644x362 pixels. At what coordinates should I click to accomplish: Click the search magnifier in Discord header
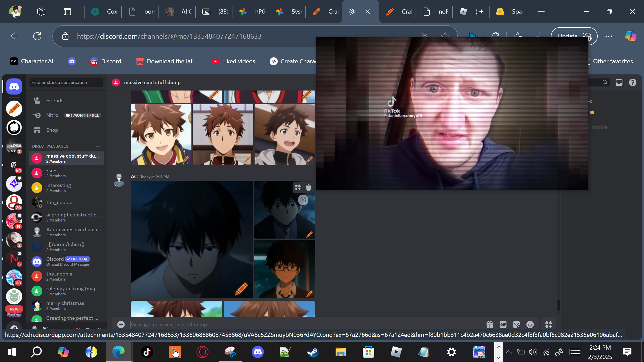(605, 82)
